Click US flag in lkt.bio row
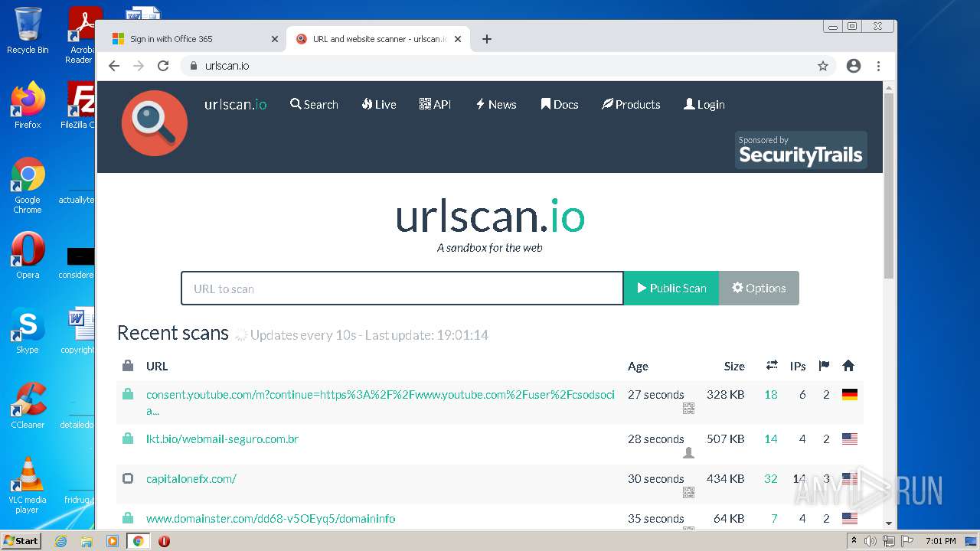 (849, 439)
